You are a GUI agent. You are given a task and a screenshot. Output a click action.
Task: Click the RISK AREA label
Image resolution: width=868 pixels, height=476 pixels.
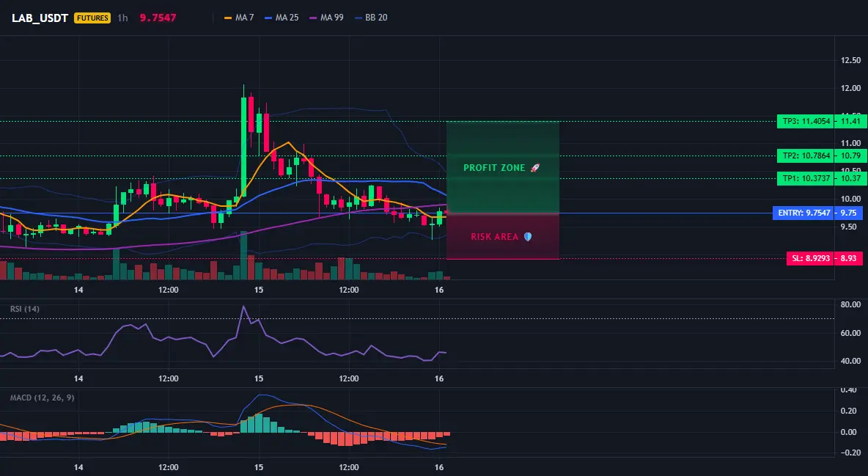495,237
